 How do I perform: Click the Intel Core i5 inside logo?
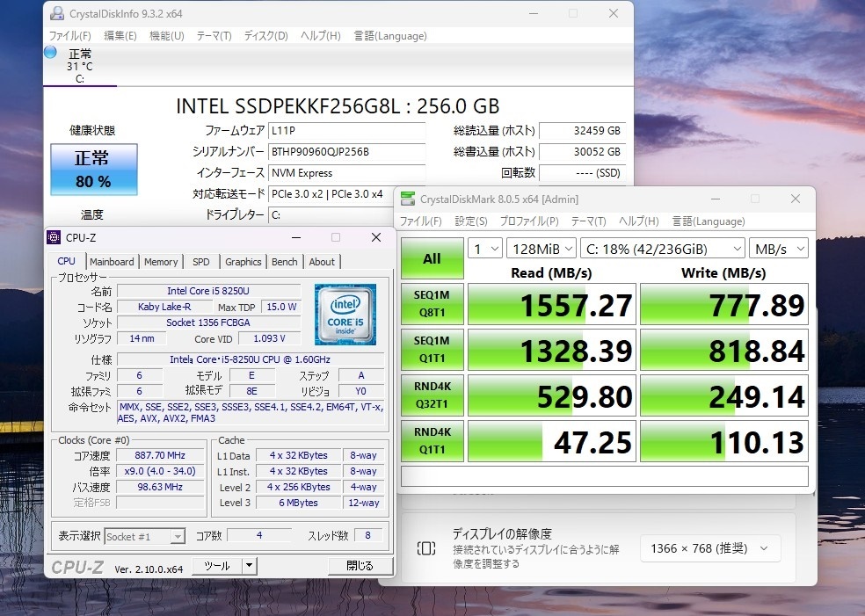pos(345,315)
